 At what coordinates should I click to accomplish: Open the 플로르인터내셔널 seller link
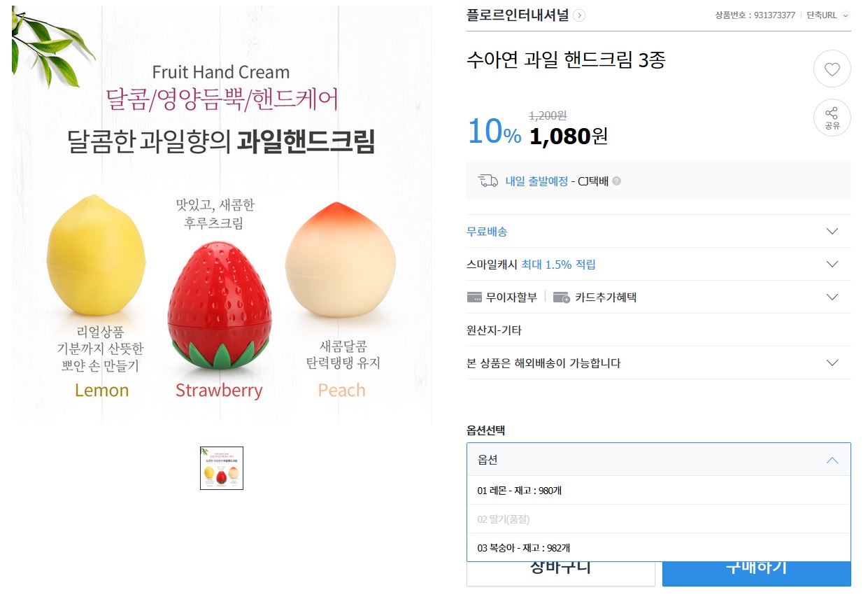[518, 15]
